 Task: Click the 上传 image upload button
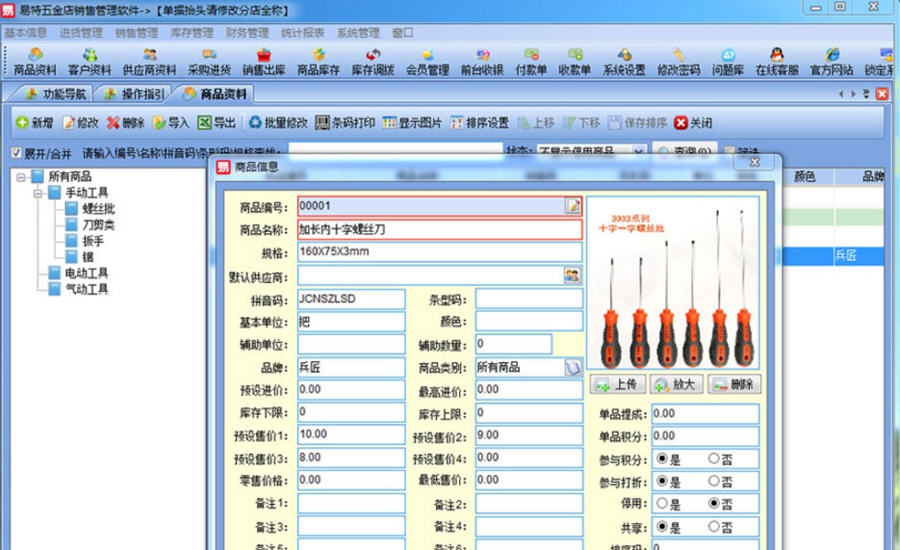click(x=617, y=384)
